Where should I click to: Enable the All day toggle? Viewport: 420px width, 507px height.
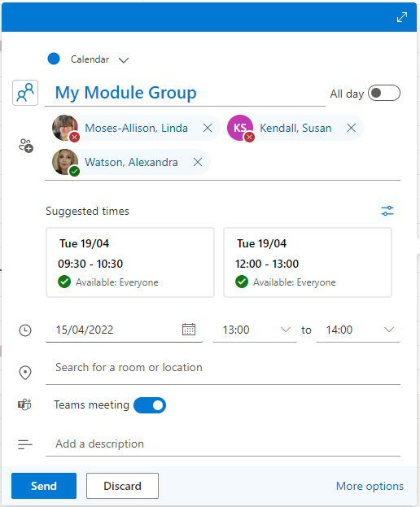click(384, 93)
